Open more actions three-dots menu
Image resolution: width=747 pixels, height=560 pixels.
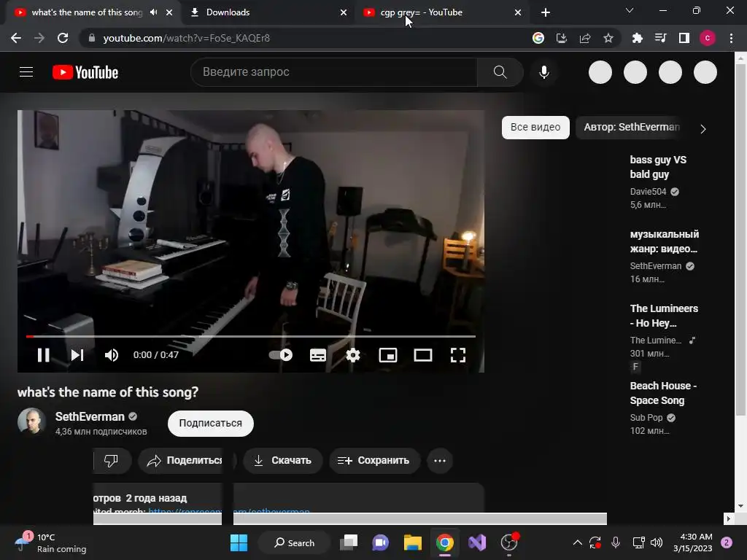click(x=440, y=461)
